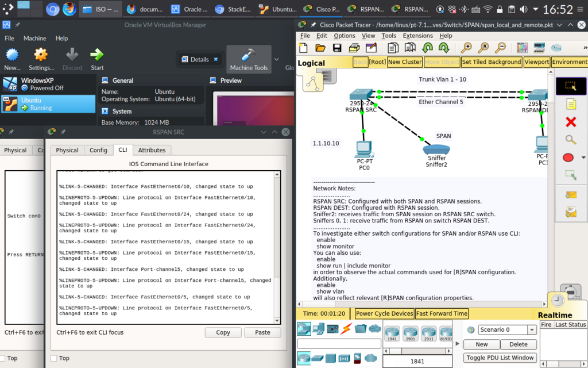588x368 pixels.
Task: Click the New Cluster button
Action: pos(405,62)
